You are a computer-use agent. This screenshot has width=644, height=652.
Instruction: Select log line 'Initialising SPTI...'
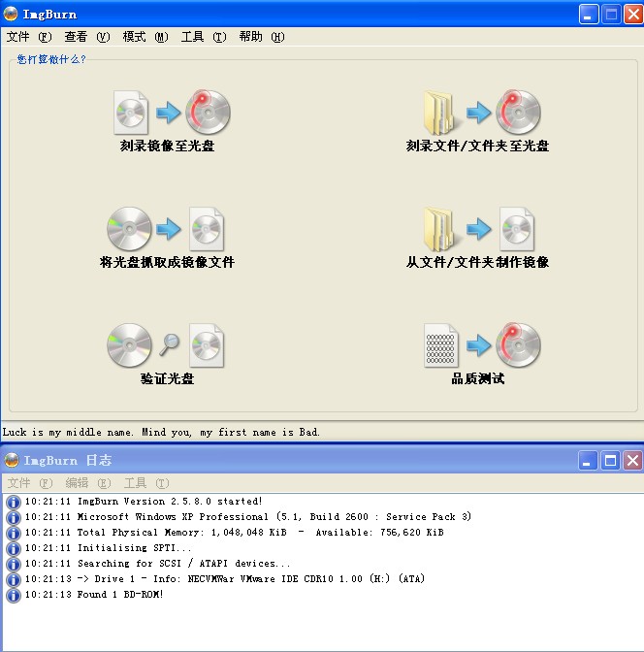point(108,548)
